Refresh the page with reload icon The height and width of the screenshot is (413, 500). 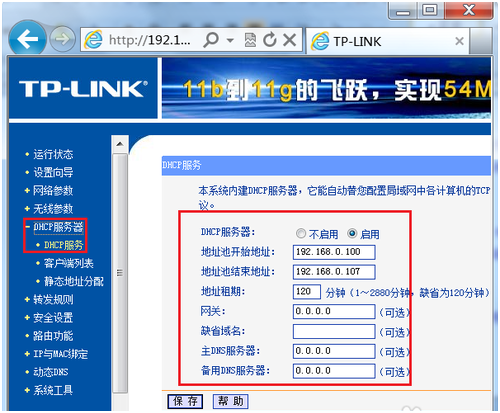(270, 40)
